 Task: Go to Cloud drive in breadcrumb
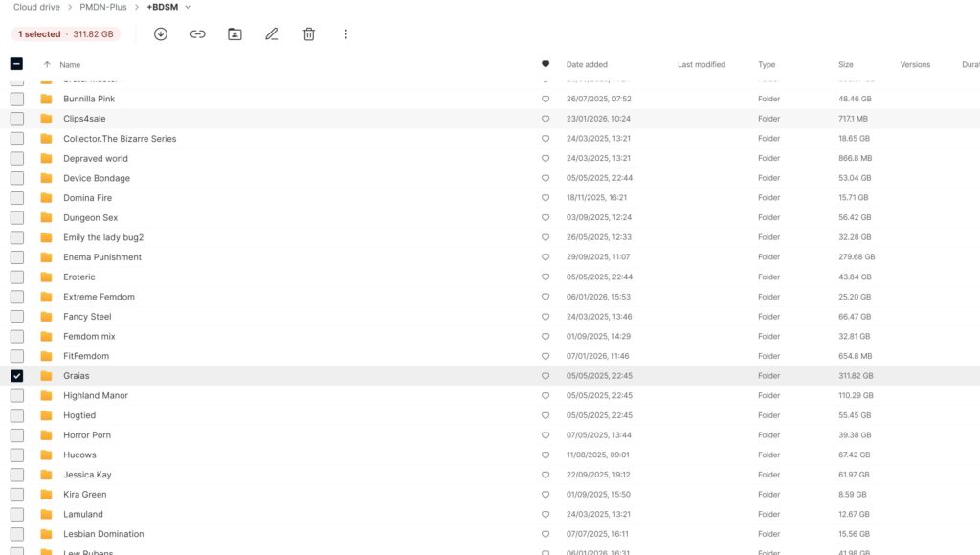tap(36, 7)
